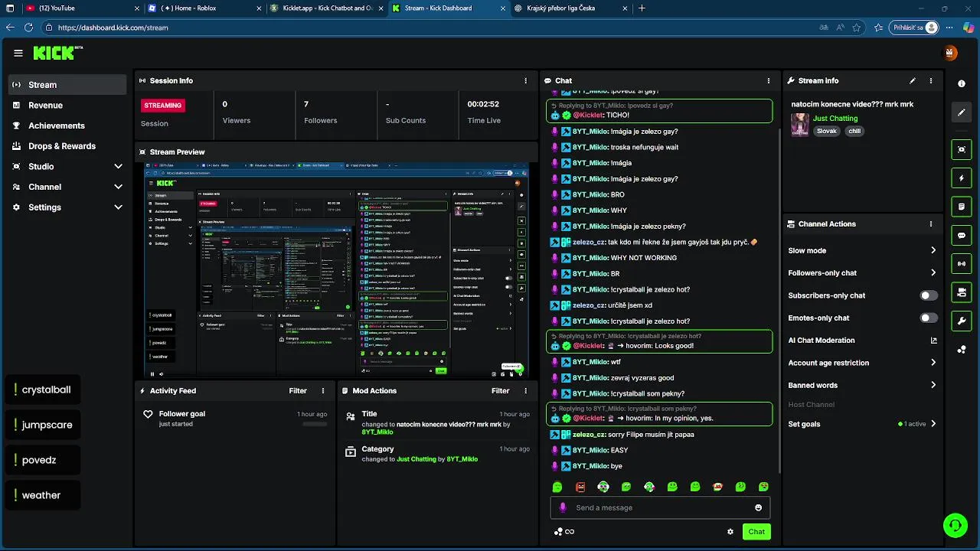This screenshot has width=980, height=551.
Task: Open the green headset support button
Action: click(955, 525)
